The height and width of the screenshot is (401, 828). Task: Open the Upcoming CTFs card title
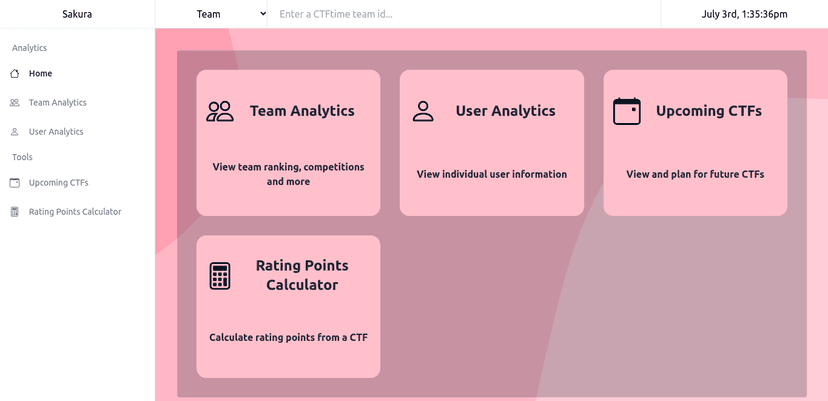pyautogui.click(x=709, y=111)
